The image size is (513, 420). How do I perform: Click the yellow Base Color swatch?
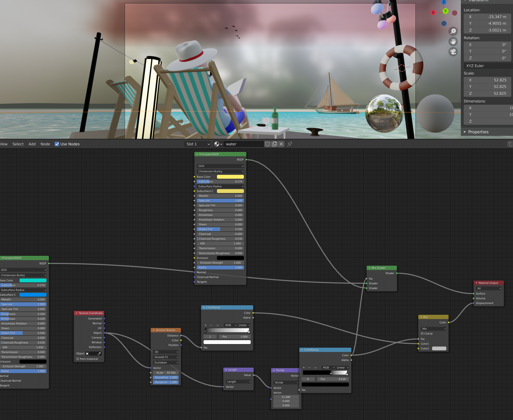230,177
